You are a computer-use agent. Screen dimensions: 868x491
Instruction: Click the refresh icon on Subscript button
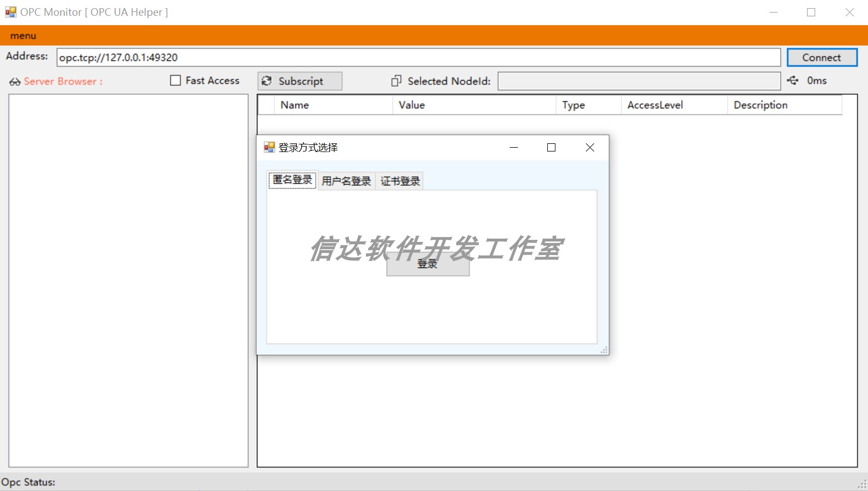click(x=267, y=81)
